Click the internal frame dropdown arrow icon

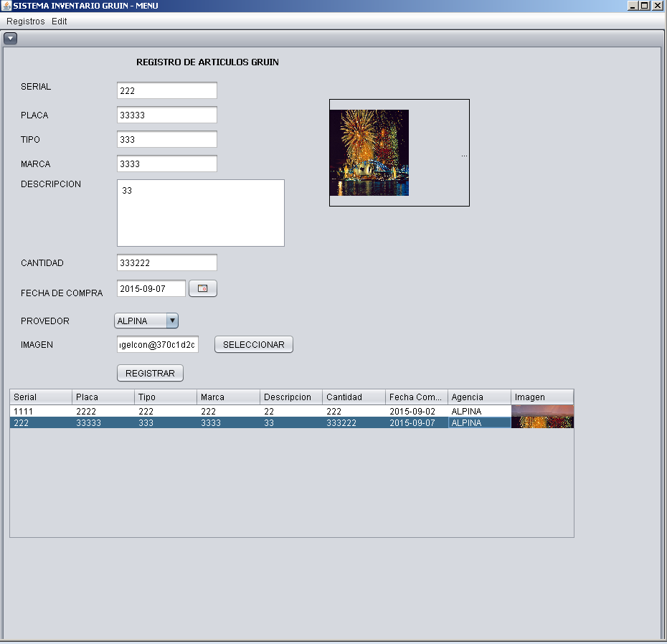pos(10,39)
